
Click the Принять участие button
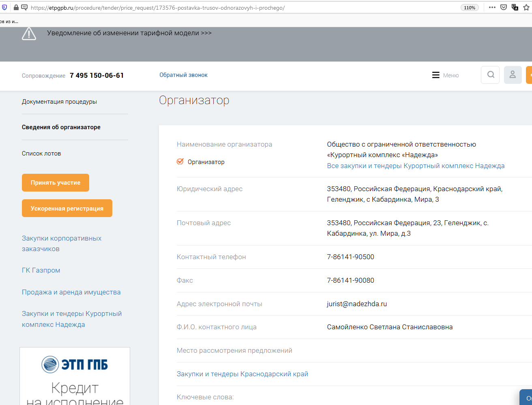coord(56,183)
